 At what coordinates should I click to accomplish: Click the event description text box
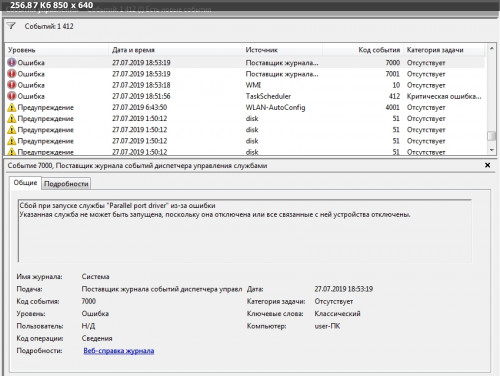click(245, 231)
